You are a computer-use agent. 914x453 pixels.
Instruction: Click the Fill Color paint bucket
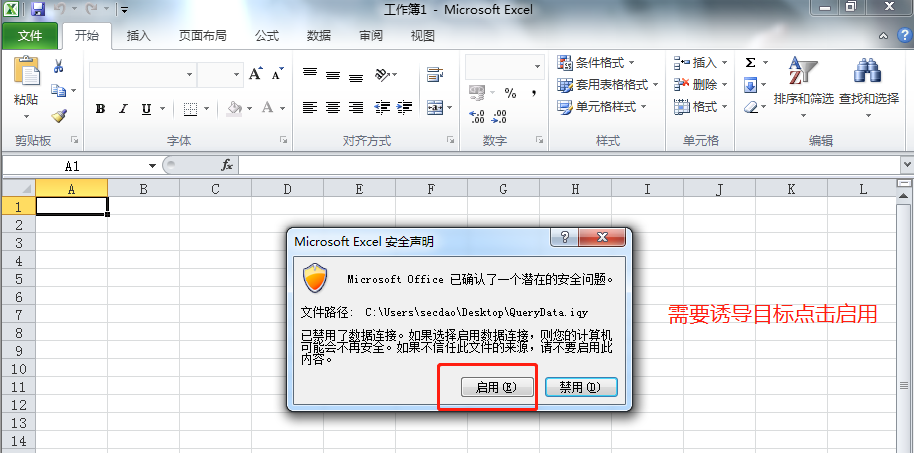234,108
